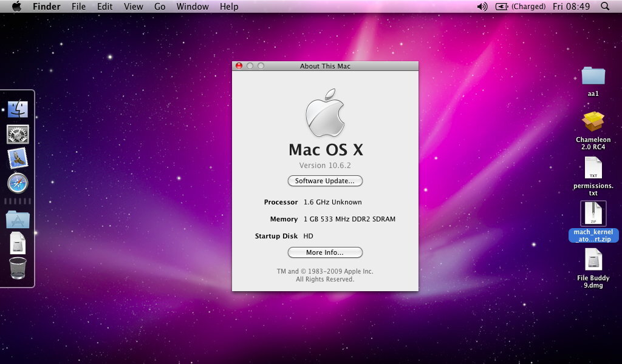Open the View menu
The image size is (622, 364).
(x=133, y=6)
